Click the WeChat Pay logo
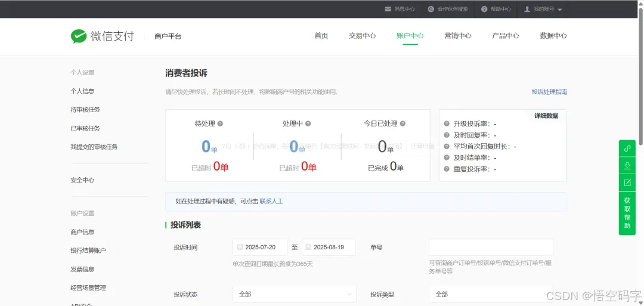Screen dimensions: 644x306 pyautogui.click(x=103, y=36)
